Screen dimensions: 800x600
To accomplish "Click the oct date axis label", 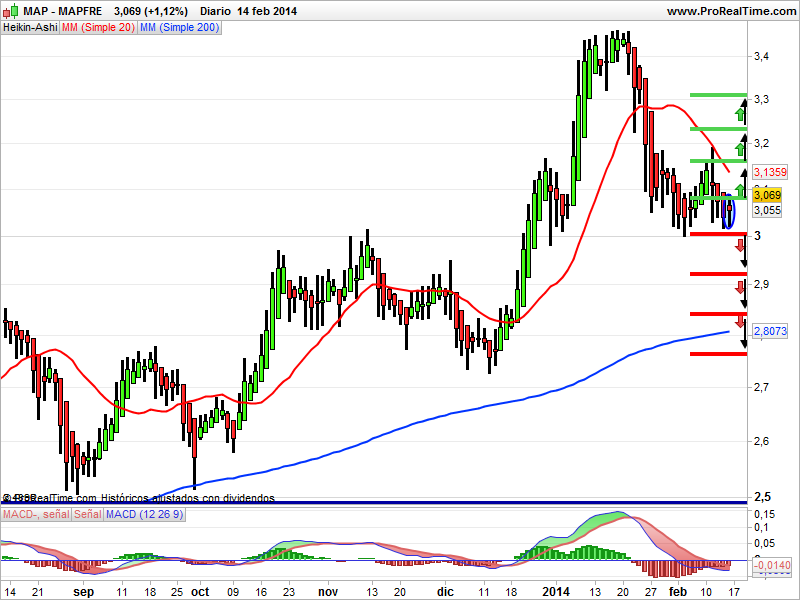I will pyautogui.click(x=200, y=592).
